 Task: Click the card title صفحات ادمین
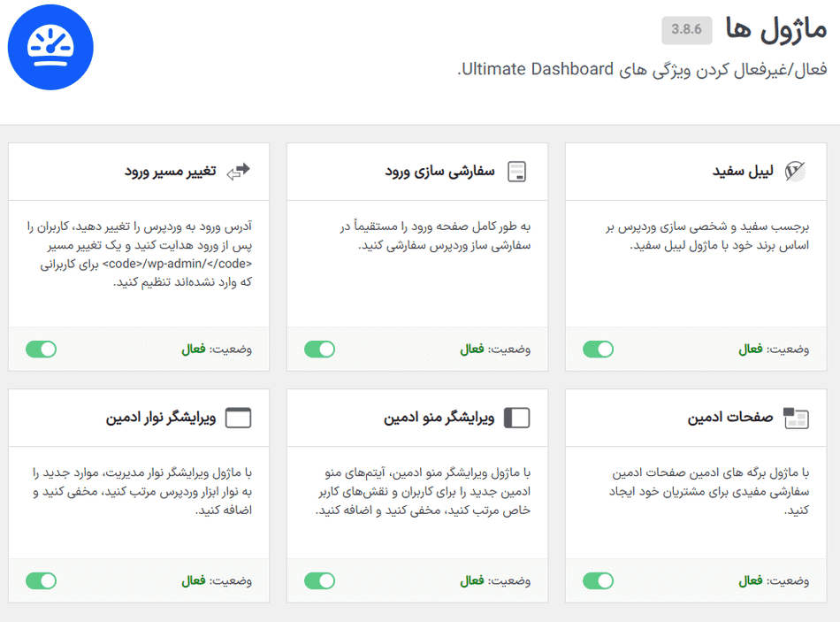point(730,418)
